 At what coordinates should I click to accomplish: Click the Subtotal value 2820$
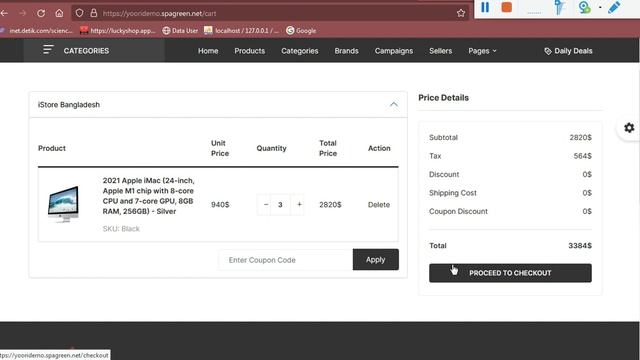(580, 138)
